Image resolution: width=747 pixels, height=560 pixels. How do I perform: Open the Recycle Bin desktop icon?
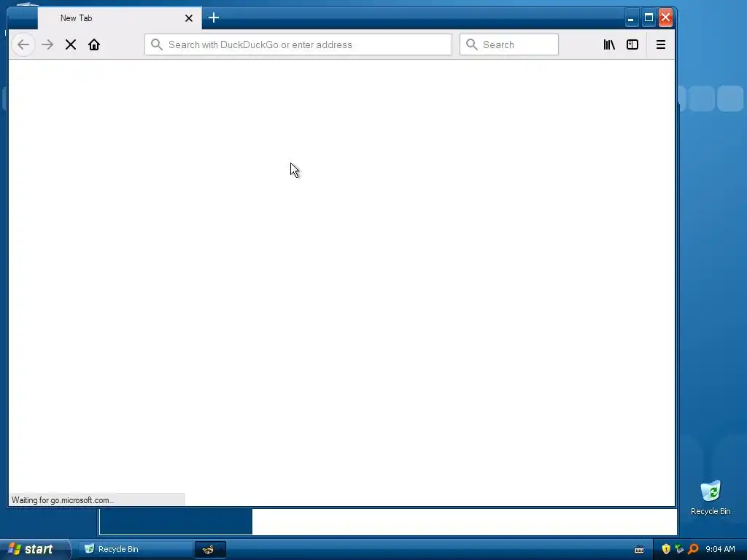(711, 497)
